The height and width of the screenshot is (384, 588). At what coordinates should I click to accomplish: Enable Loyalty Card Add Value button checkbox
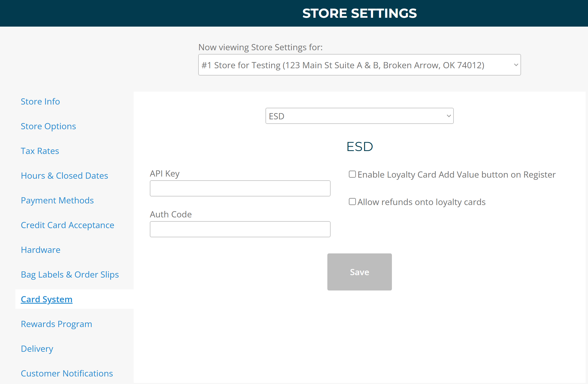coord(352,174)
